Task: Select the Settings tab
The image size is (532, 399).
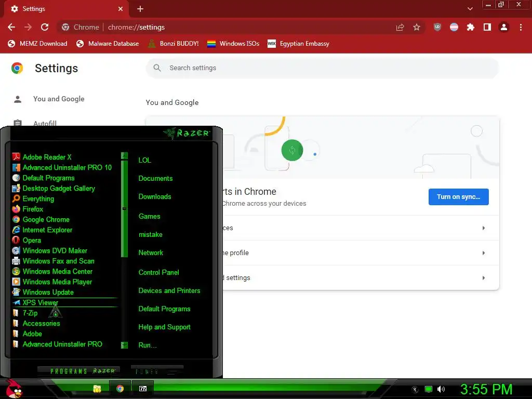Action: click(66, 9)
